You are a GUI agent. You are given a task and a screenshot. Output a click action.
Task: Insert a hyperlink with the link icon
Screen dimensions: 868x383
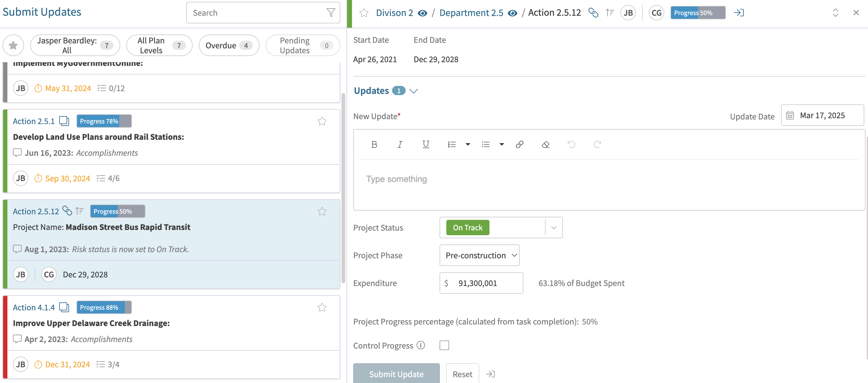(520, 144)
